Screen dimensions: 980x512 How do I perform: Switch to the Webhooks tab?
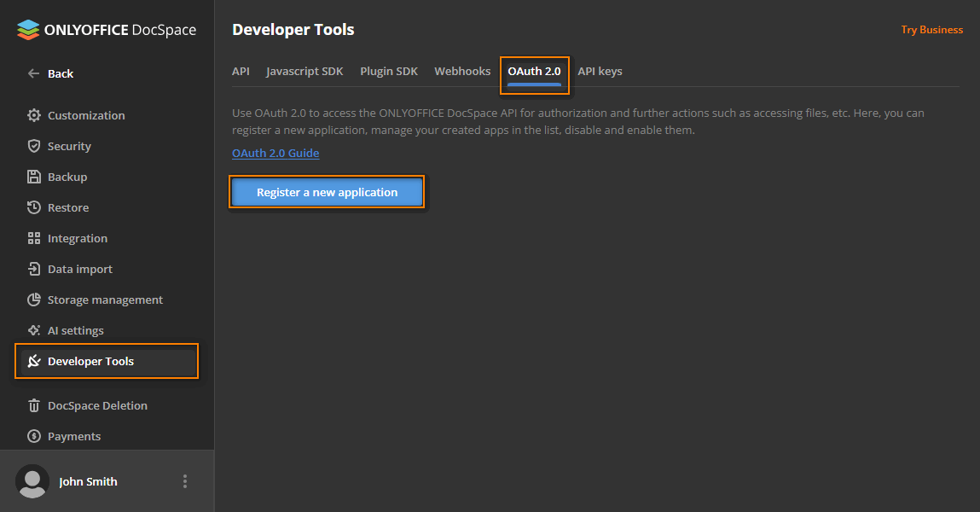click(462, 71)
